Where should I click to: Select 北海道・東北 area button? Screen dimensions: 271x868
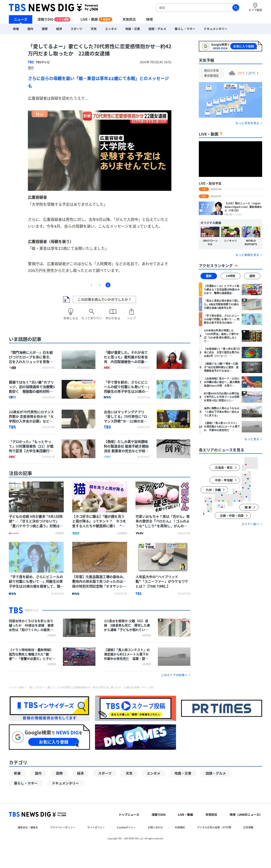click(225, 467)
